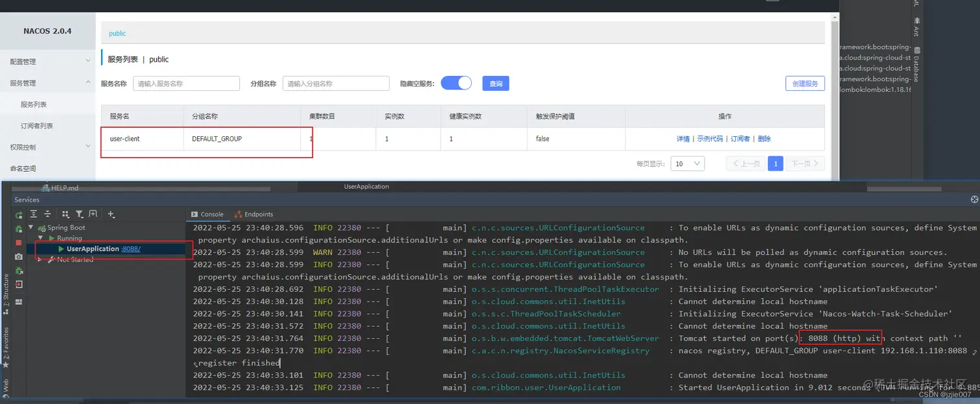Open the page size dropdown showing 10
Viewport: 980px width, 404px height.
tap(688, 164)
